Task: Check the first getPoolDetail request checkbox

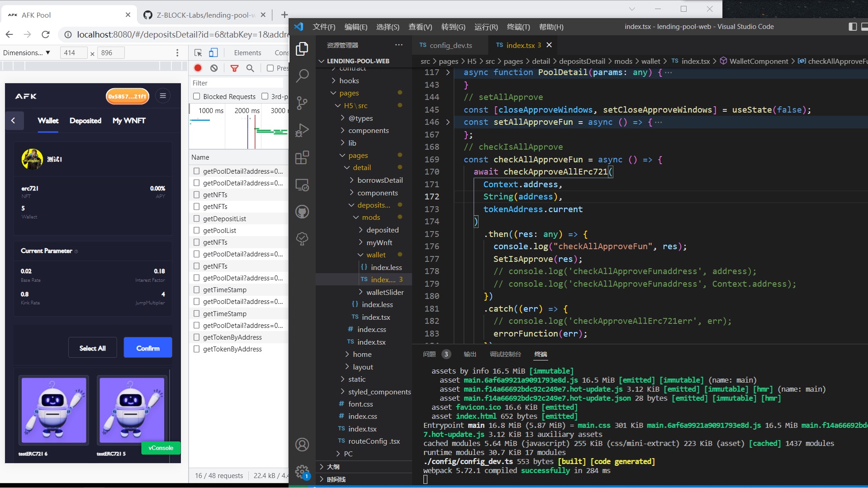Action: tap(197, 171)
